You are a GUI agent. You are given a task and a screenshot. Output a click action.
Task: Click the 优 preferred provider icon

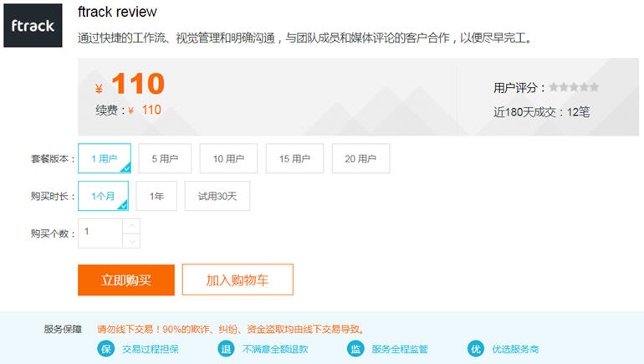pos(476,349)
